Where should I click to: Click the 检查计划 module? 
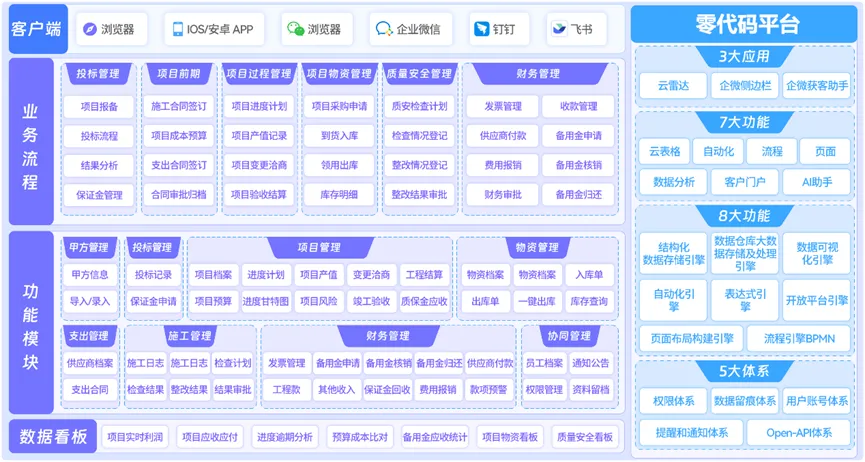pyautogui.click(x=233, y=363)
